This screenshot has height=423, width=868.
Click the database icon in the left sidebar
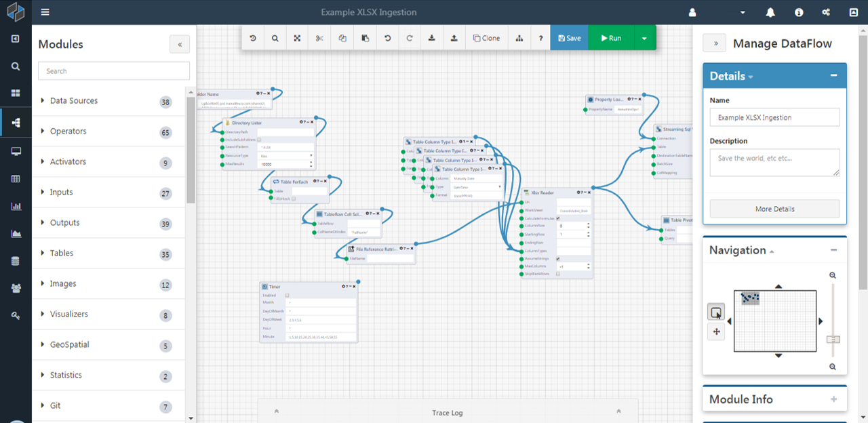point(15,260)
